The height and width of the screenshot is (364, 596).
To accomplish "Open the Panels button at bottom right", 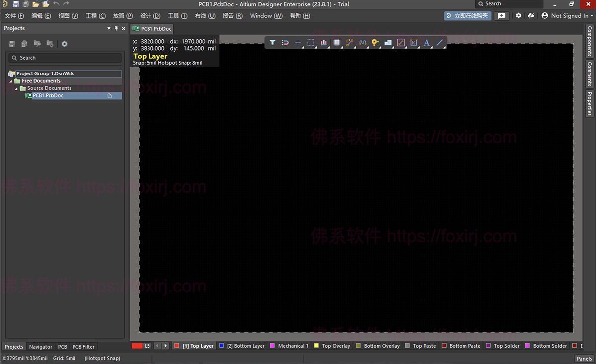I will coord(584,358).
